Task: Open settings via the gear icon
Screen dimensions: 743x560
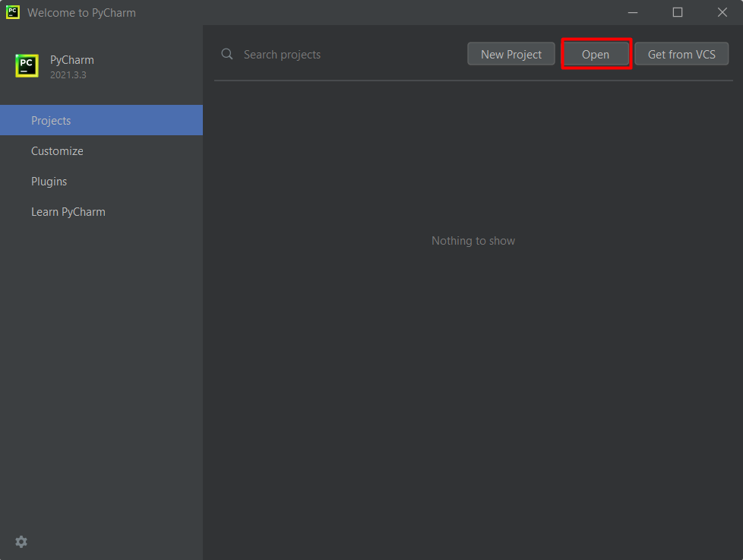Action: click(21, 541)
